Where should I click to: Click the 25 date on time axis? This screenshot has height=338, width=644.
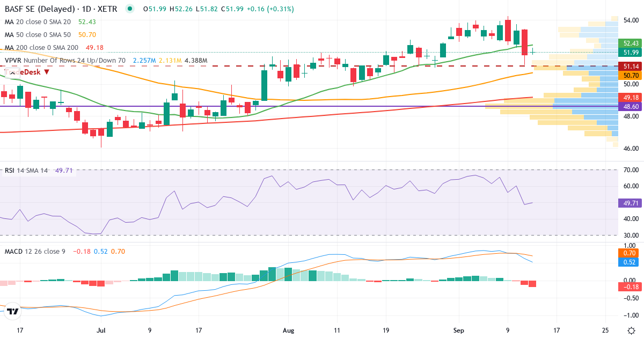[605, 330]
